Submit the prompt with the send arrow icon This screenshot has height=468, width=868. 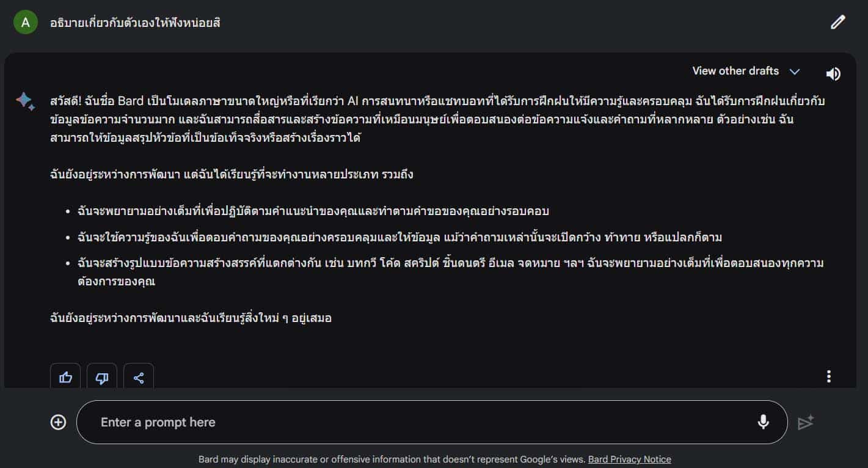(806, 422)
